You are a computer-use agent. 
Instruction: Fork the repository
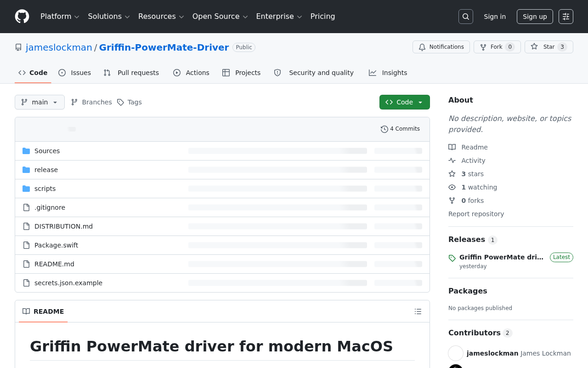point(497,47)
